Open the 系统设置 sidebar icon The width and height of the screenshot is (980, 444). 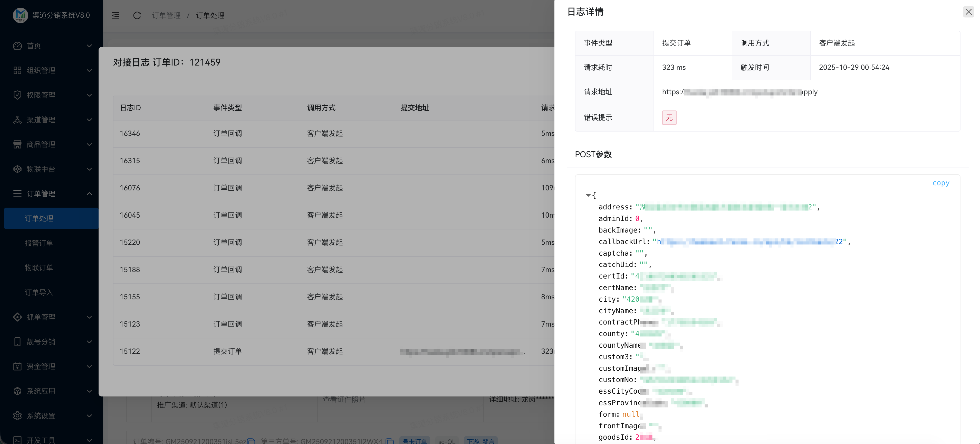click(x=17, y=415)
